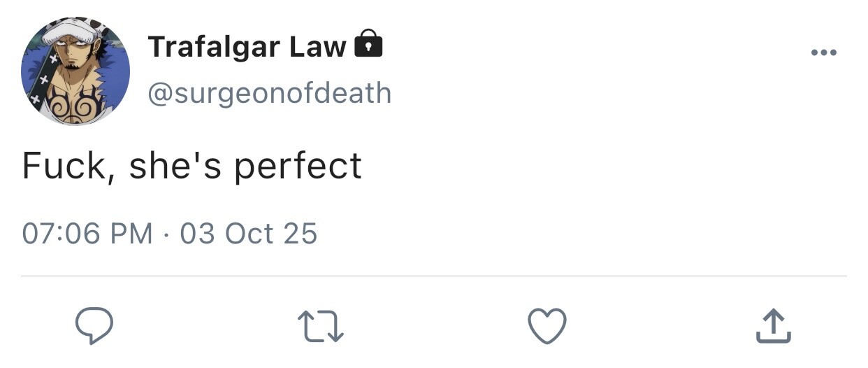Open the three-dot more options menu

click(823, 52)
